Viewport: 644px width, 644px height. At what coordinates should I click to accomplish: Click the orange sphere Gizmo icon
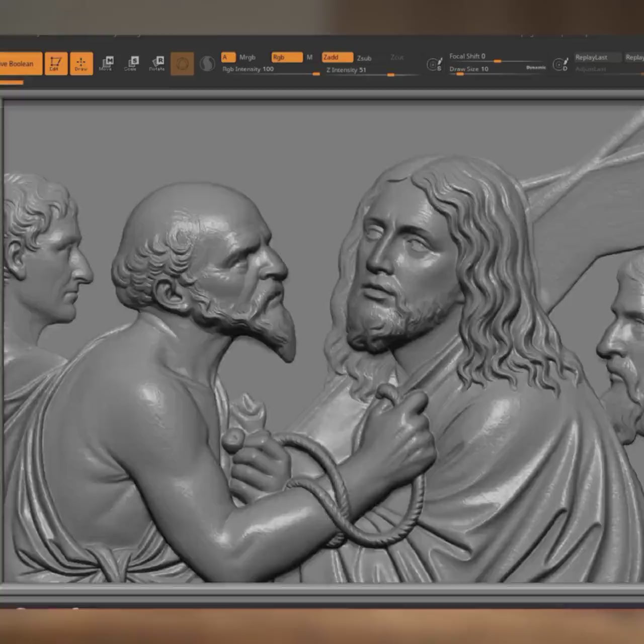coord(182,64)
